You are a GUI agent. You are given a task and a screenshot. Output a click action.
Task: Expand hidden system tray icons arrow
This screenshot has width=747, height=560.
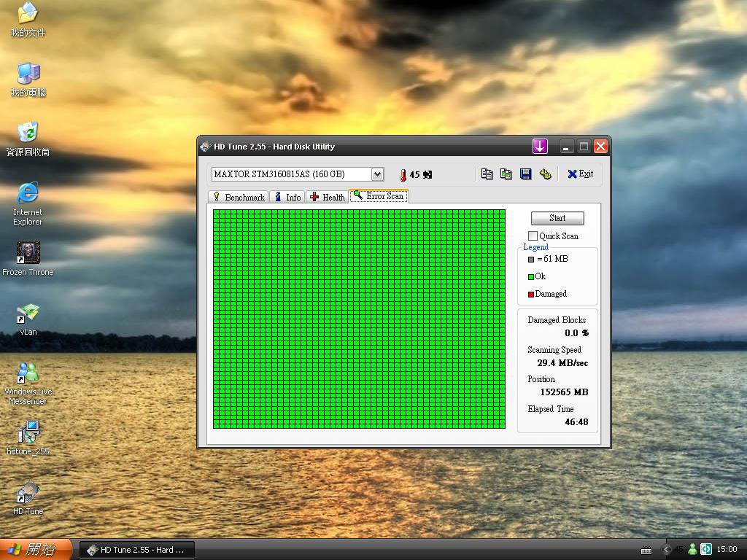coord(665,549)
